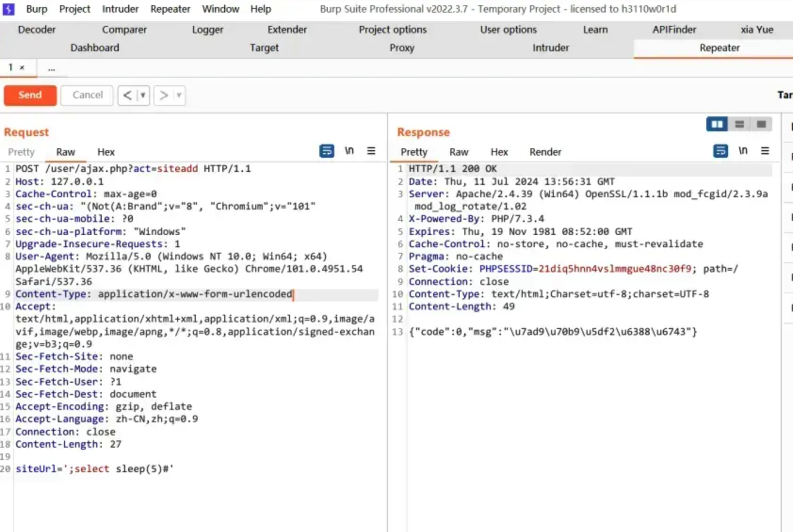Open the Intruder menu in menu bar
Viewport: 793px width, 532px height.
[120, 9]
